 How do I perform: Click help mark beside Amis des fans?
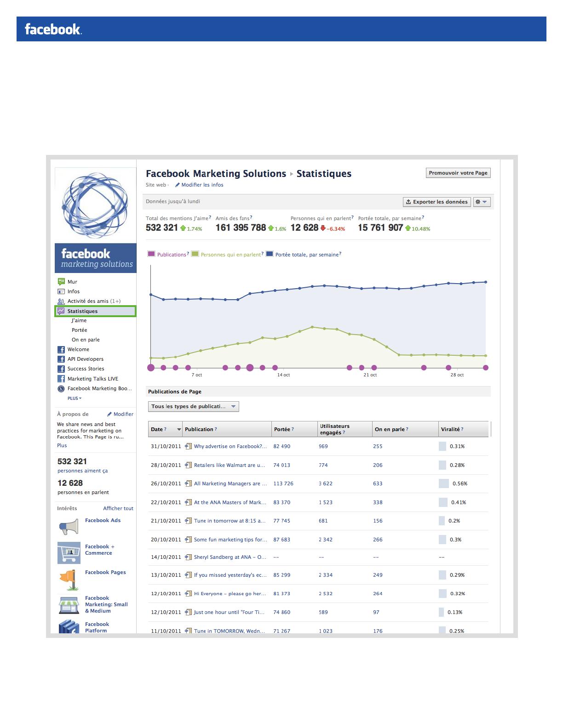[251, 217]
